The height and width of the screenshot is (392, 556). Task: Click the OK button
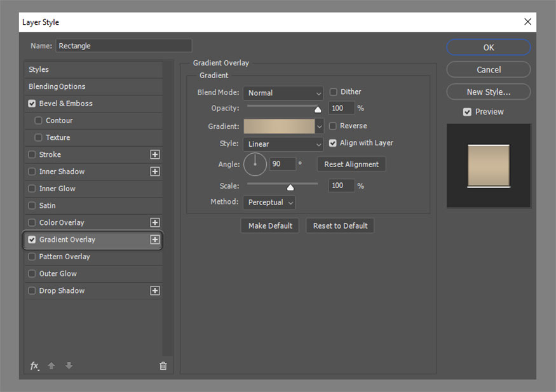tap(488, 48)
